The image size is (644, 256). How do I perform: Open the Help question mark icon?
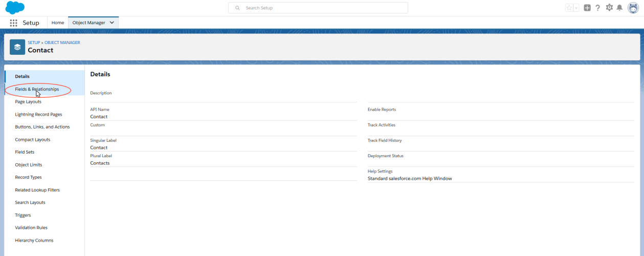(x=597, y=8)
